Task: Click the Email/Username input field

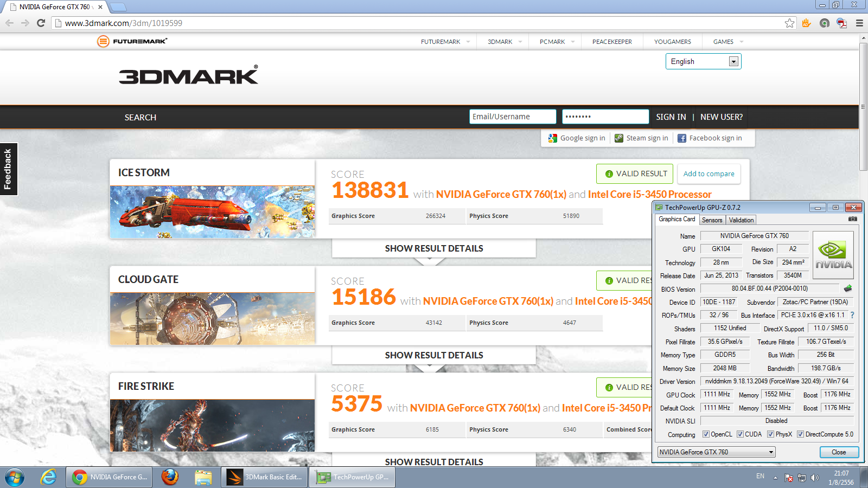Action: (x=513, y=117)
